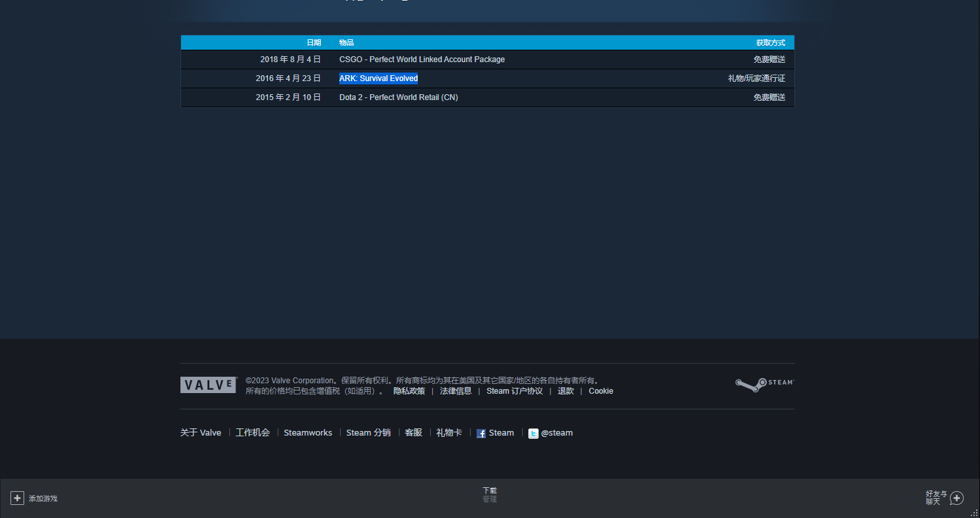Screen dimensions: 980x518
Task: Click the 日期 column header
Action: tap(314, 43)
